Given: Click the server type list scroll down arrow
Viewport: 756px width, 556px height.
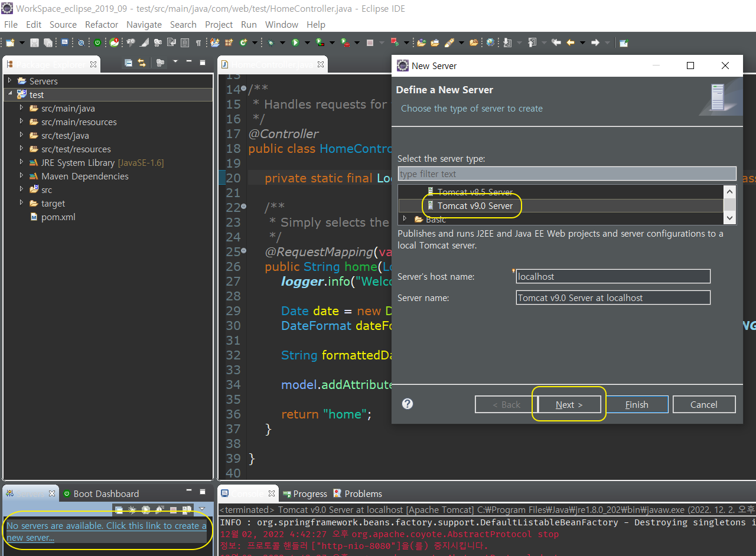Looking at the screenshot, I should (x=730, y=218).
